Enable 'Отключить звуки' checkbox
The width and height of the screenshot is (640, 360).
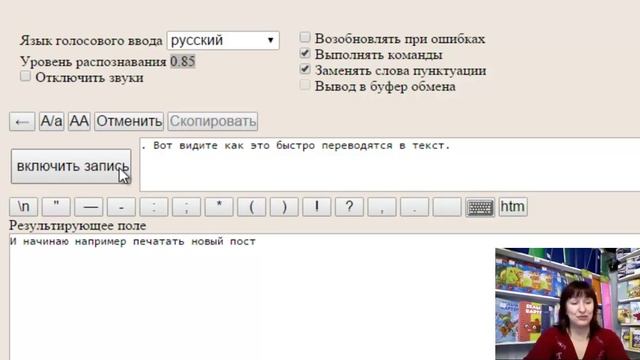(x=25, y=76)
